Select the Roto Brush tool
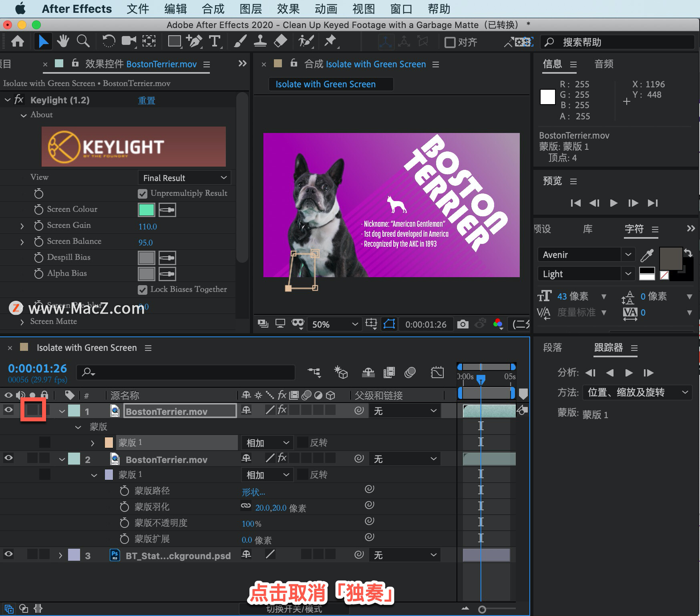 click(306, 41)
